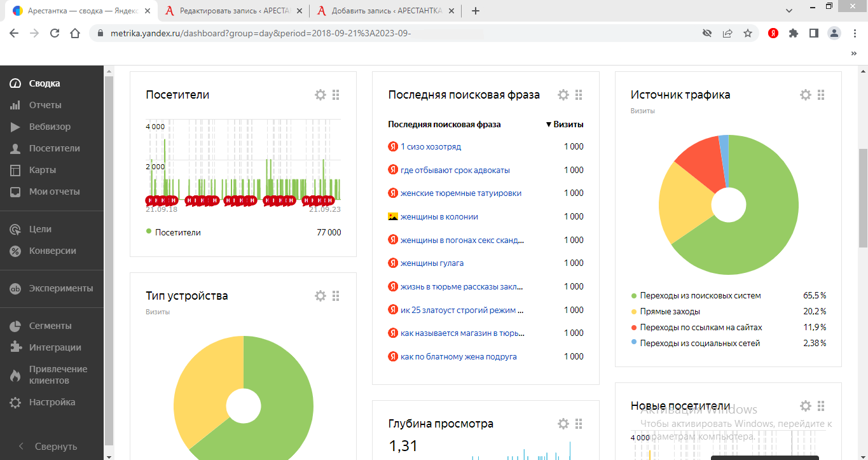Open settings gear of Тип устройства widget
This screenshot has height=460, width=868.
[320, 296]
